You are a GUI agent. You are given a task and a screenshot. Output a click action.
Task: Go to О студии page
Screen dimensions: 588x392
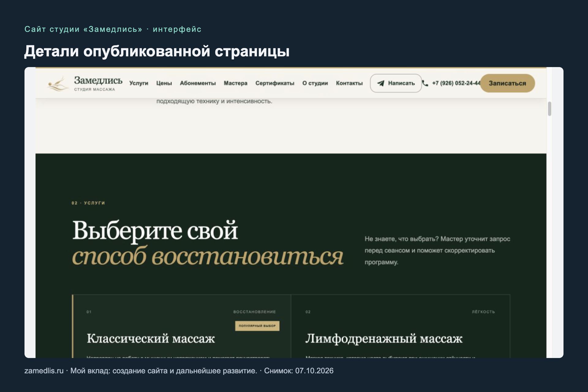(x=315, y=83)
